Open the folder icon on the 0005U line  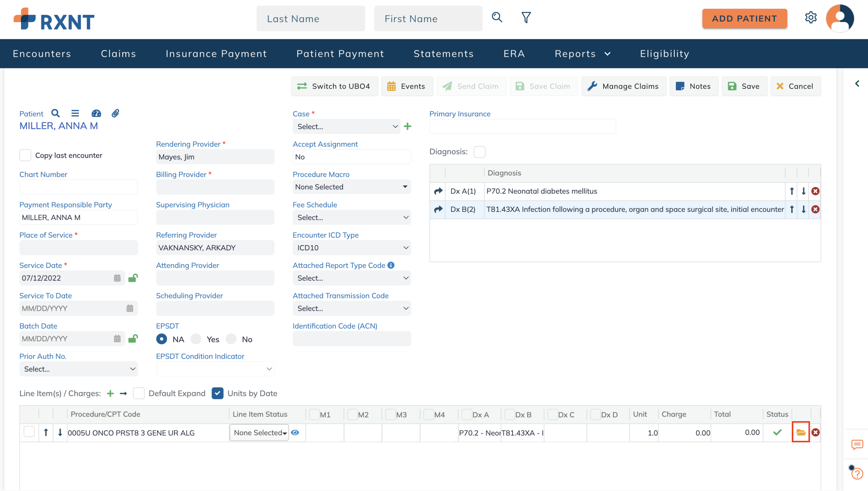click(801, 432)
